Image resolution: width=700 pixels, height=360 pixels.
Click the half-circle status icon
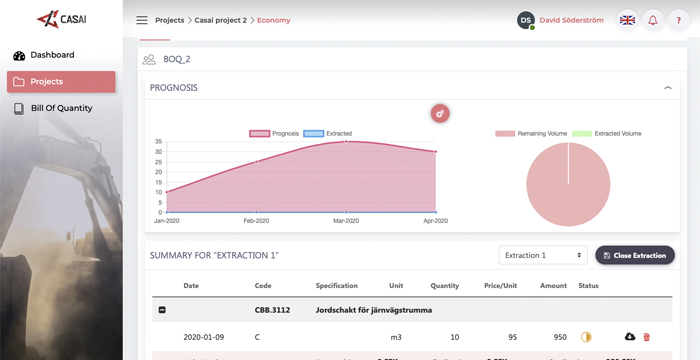(x=586, y=337)
